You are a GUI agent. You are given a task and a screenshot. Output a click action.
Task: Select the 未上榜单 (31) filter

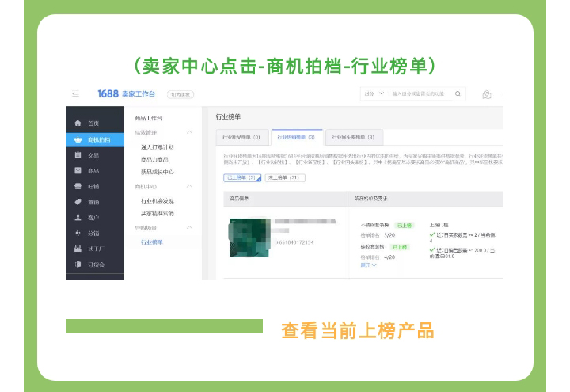click(285, 177)
